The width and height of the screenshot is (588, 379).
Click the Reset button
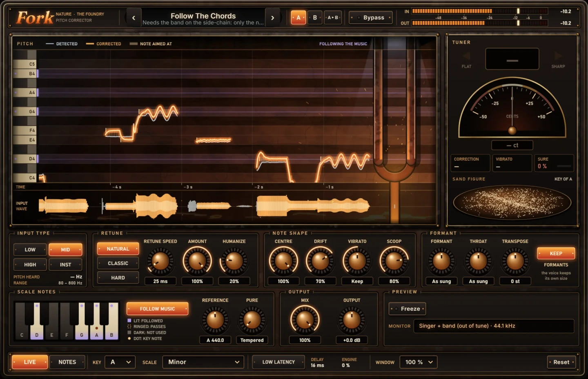[561, 362]
